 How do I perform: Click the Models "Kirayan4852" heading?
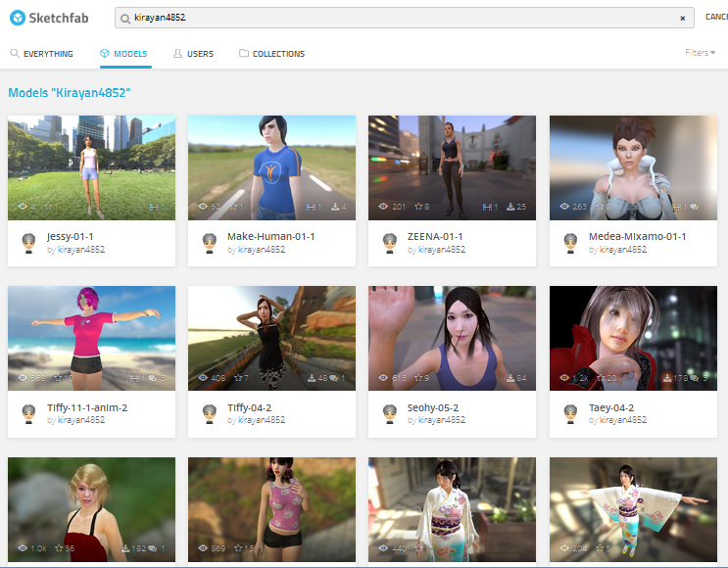70,93
